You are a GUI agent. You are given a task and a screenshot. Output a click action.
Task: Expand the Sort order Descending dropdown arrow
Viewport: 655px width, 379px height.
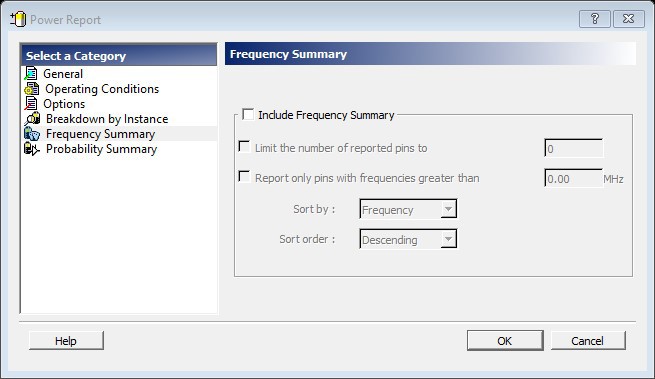[x=448, y=239]
